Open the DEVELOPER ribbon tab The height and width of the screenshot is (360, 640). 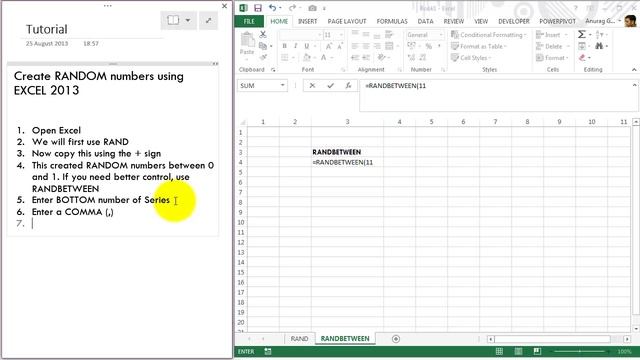pos(513,21)
